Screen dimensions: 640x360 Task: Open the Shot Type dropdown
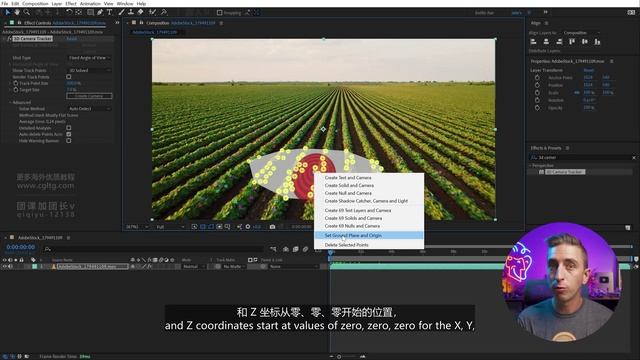pyautogui.click(x=89, y=58)
